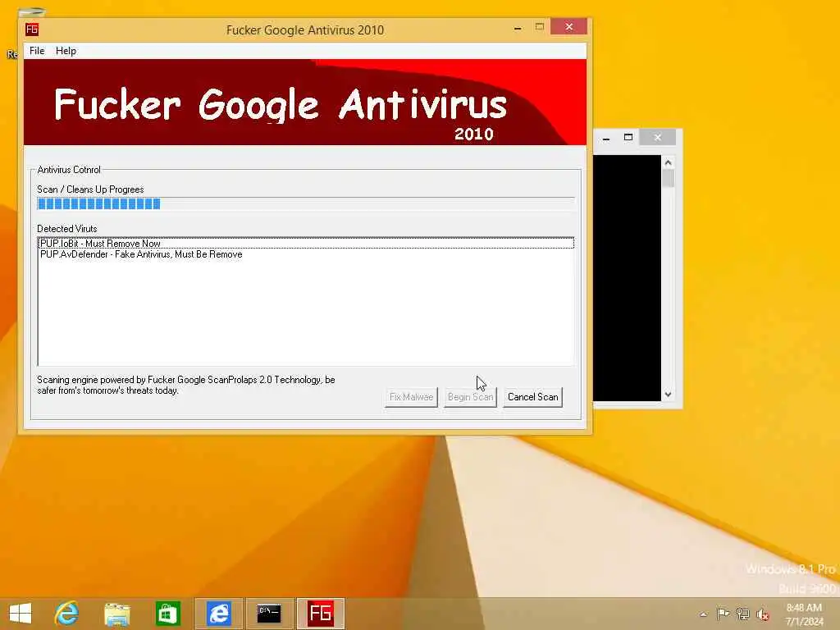
Task: Open the Help menu
Action: coord(66,51)
